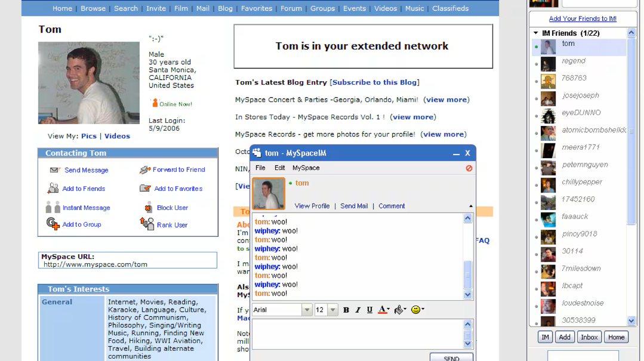Click the Online Now status icon
The width and height of the screenshot is (644, 361).
tap(155, 103)
